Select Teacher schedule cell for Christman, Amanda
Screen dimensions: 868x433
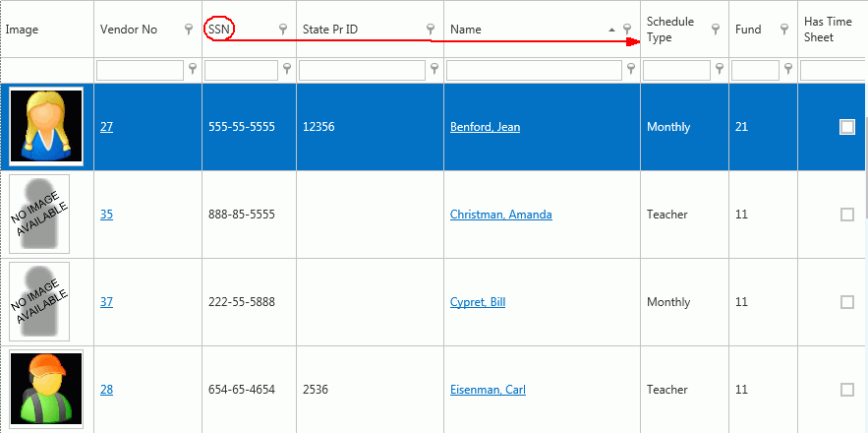coord(667,215)
